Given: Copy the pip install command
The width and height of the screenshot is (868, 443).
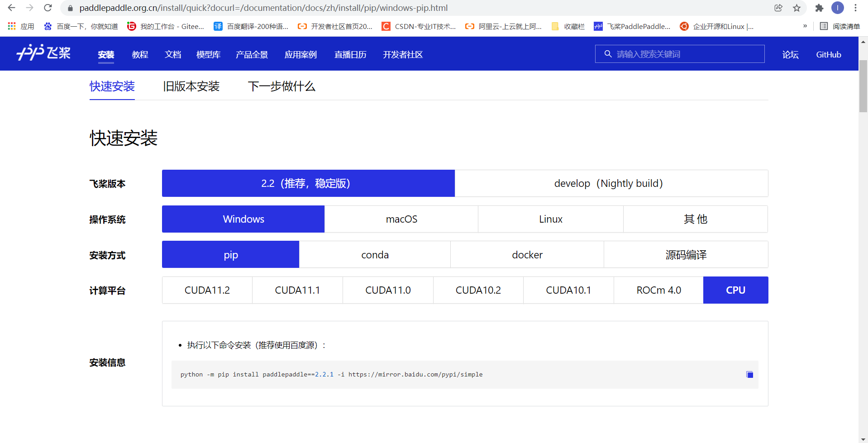Looking at the screenshot, I should pos(749,375).
